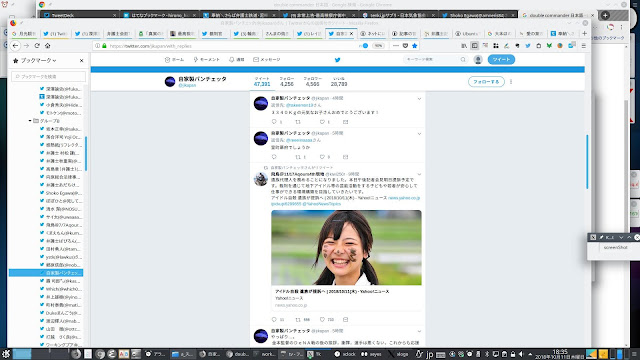Go to Twitter ホーム
The image size is (640, 360).
point(174,60)
